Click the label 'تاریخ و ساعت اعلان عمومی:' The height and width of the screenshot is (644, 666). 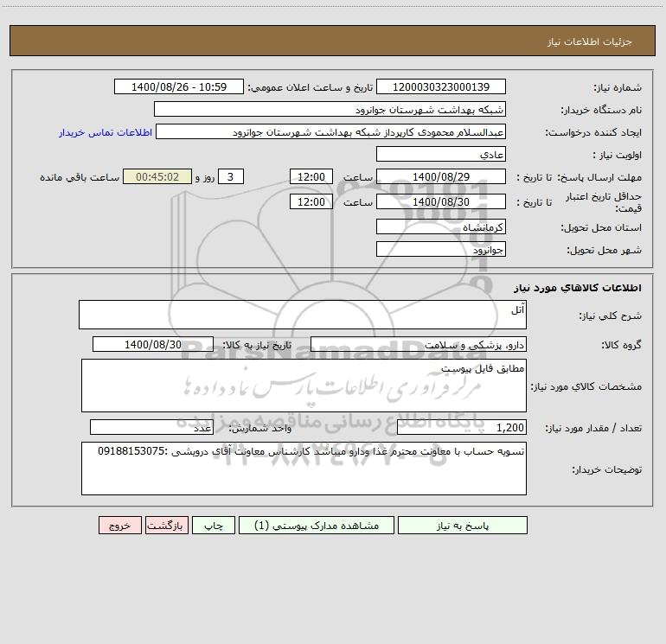coord(311,87)
